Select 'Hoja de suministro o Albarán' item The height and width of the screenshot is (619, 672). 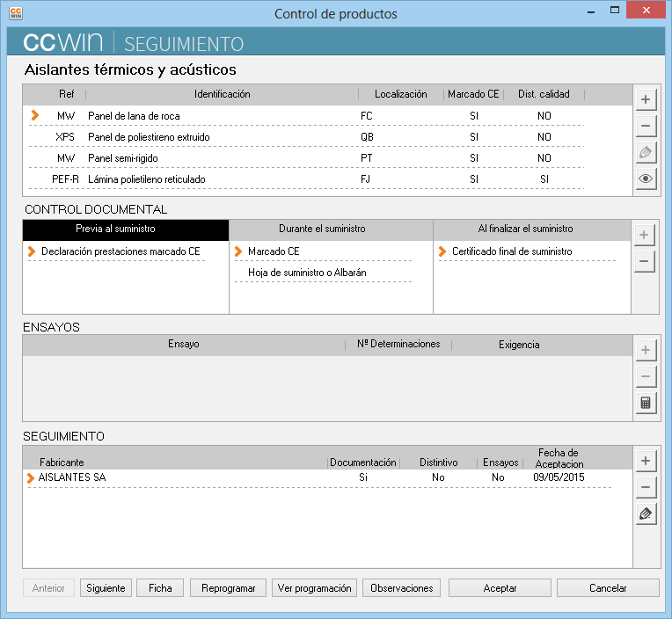click(x=307, y=273)
